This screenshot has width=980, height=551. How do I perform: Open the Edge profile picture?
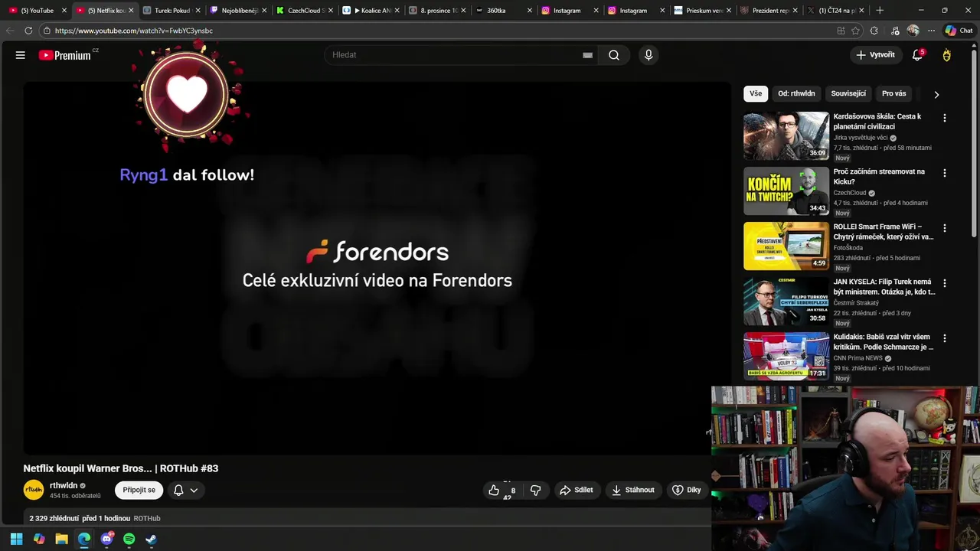[913, 31]
